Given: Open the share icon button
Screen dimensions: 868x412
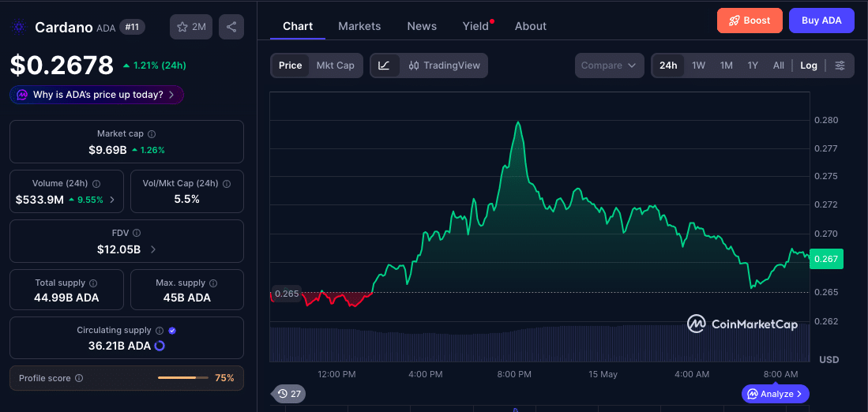Looking at the screenshot, I should [x=231, y=27].
